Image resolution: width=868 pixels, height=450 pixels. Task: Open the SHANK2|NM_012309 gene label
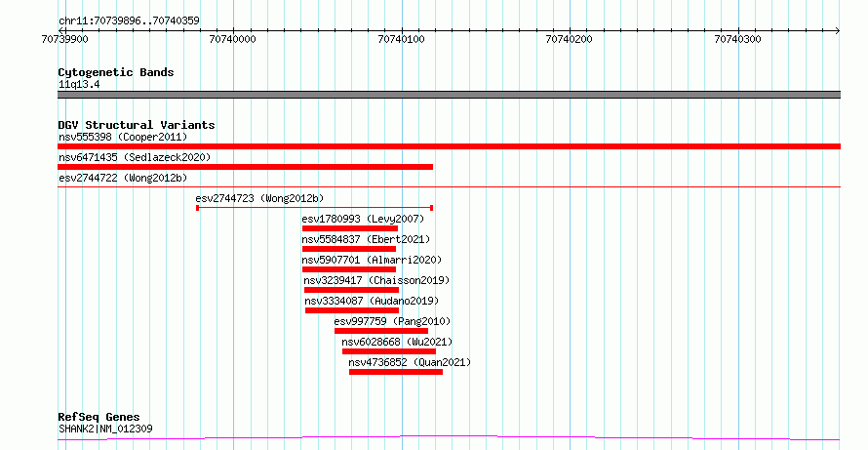[x=105, y=429]
